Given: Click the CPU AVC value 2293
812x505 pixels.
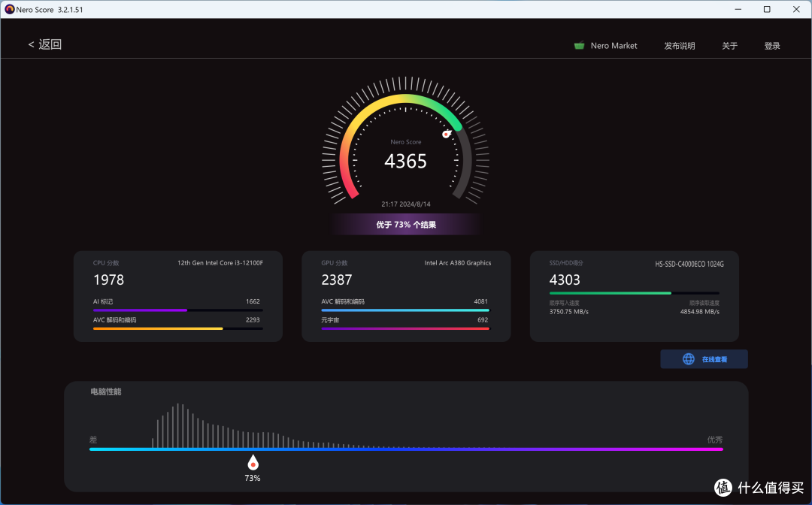Looking at the screenshot, I should click(253, 320).
